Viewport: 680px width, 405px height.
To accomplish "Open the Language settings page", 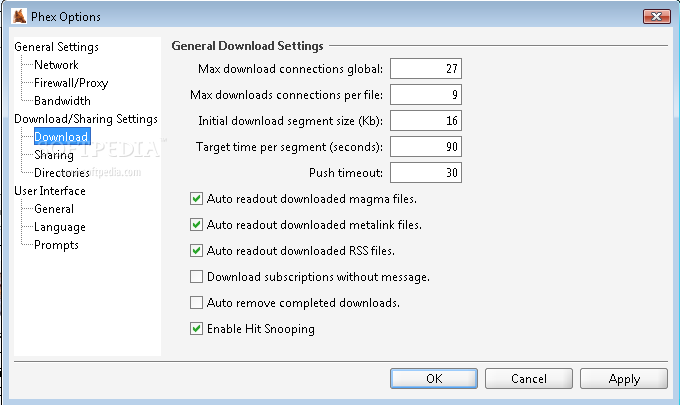I will pos(60,227).
